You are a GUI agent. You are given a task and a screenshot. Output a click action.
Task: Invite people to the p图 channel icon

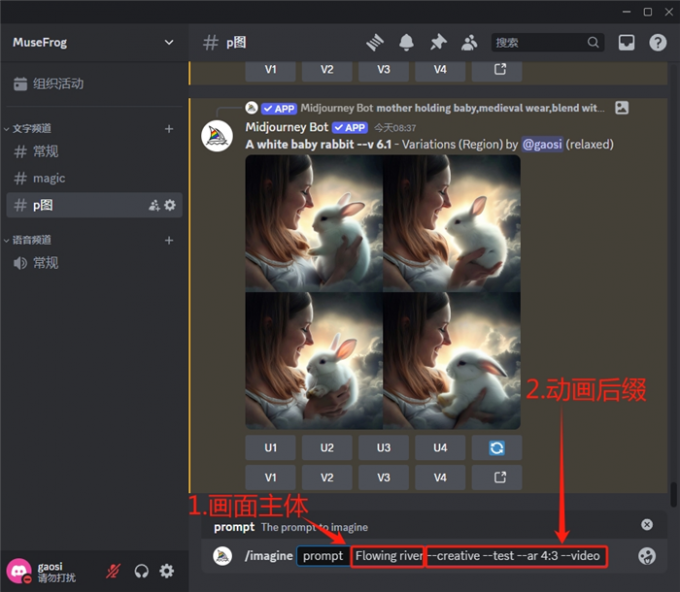[x=154, y=205]
